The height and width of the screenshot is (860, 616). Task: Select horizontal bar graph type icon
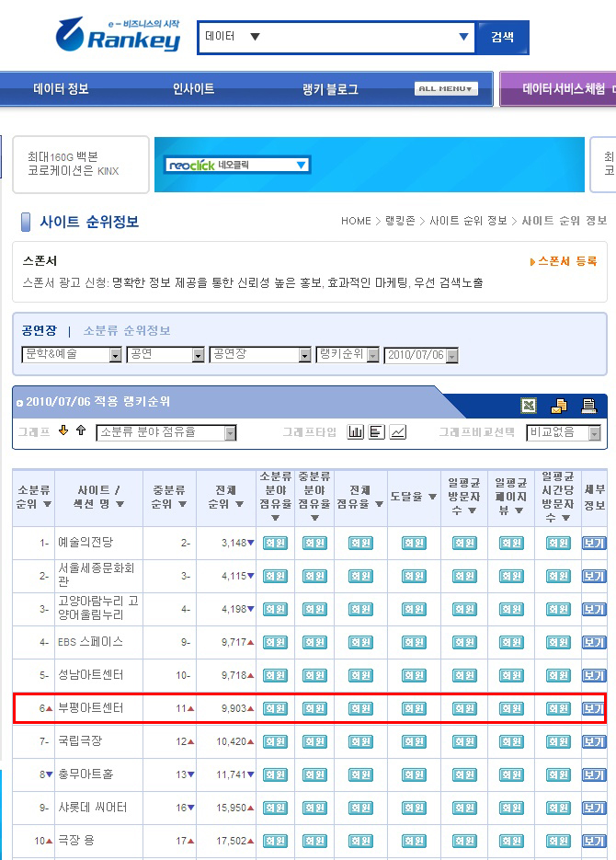click(x=377, y=432)
